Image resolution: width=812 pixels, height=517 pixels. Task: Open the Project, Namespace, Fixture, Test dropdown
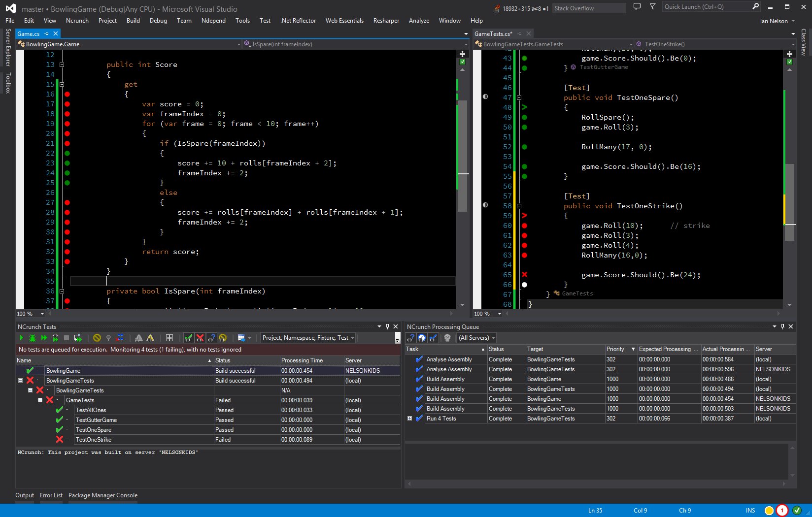308,338
